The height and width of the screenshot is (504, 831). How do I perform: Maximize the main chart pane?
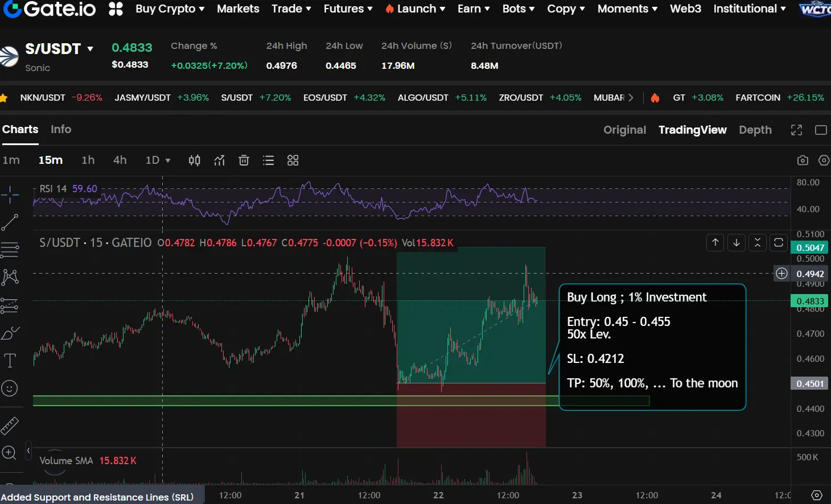779,243
